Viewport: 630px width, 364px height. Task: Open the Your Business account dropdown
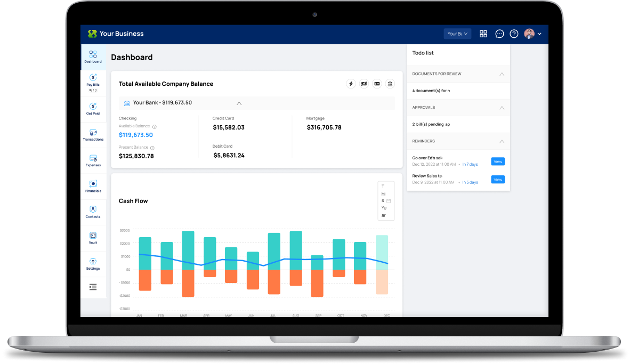click(457, 34)
